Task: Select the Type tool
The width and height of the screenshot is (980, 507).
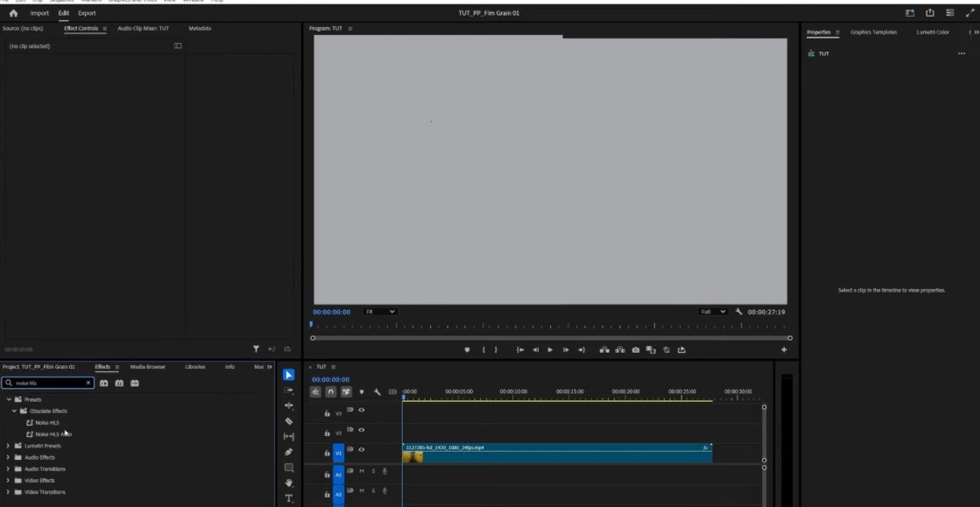Action: coord(287,499)
